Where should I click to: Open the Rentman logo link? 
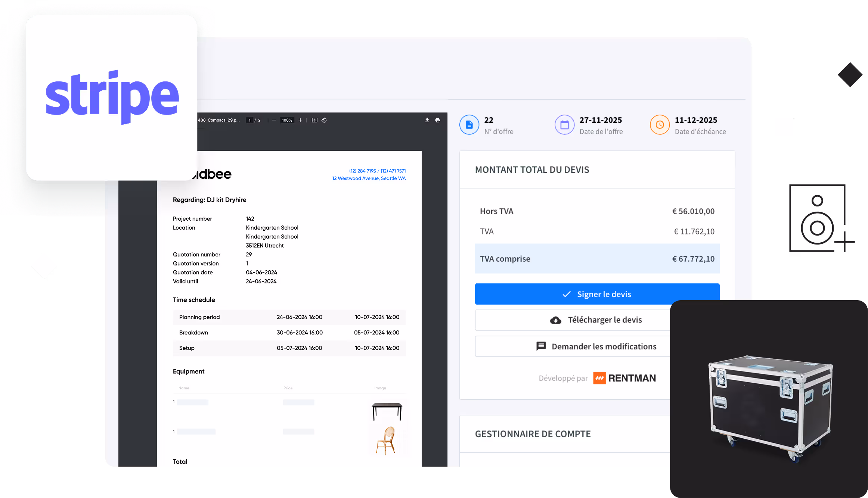624,378
